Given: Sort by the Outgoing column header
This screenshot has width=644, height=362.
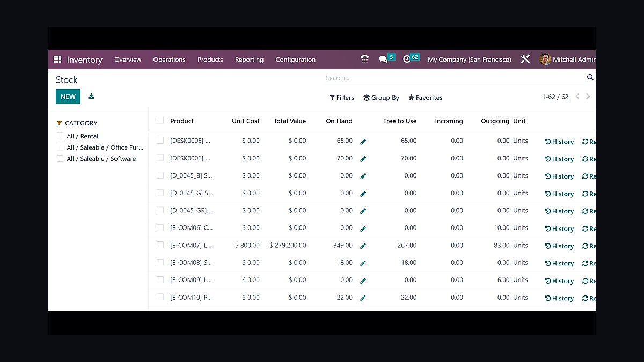Looking at the screenshot, I should pos(495,121).
